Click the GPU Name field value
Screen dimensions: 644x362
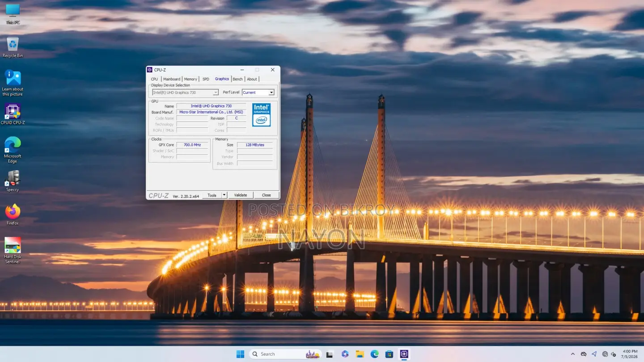click(x=211, y=106)
